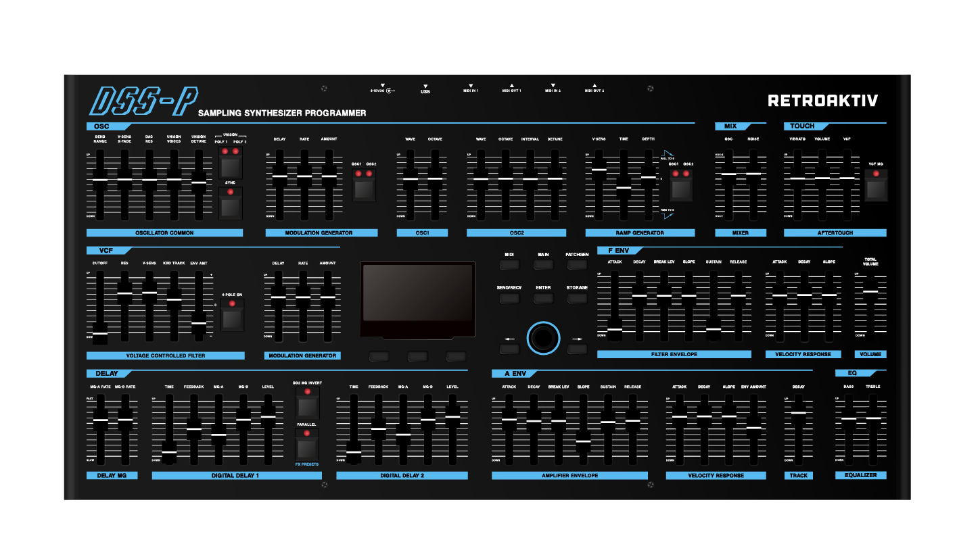Click the OSC2 INTERVAL slider
Viewport: 980px width, 540px height.
(530, 185)
